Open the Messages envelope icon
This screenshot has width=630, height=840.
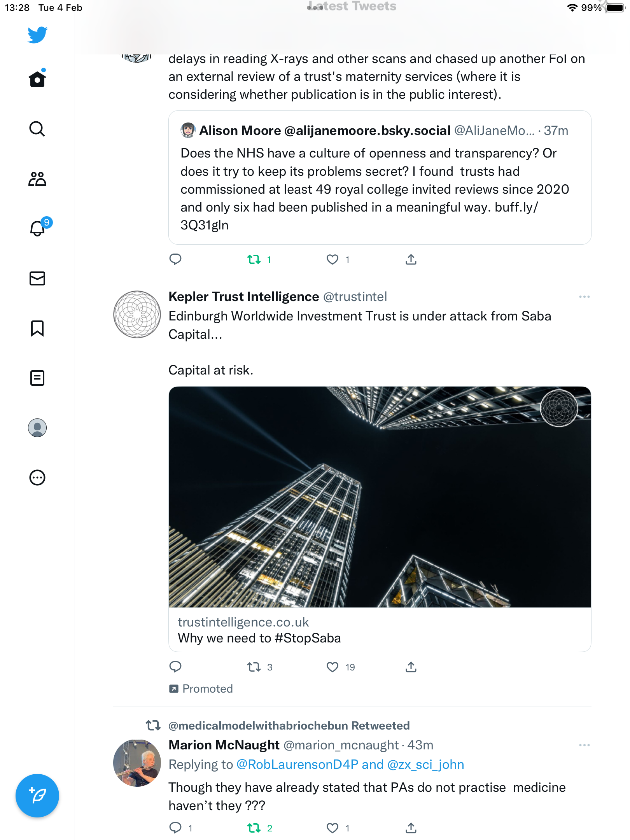pyautogui.click(x=37, y=278)
